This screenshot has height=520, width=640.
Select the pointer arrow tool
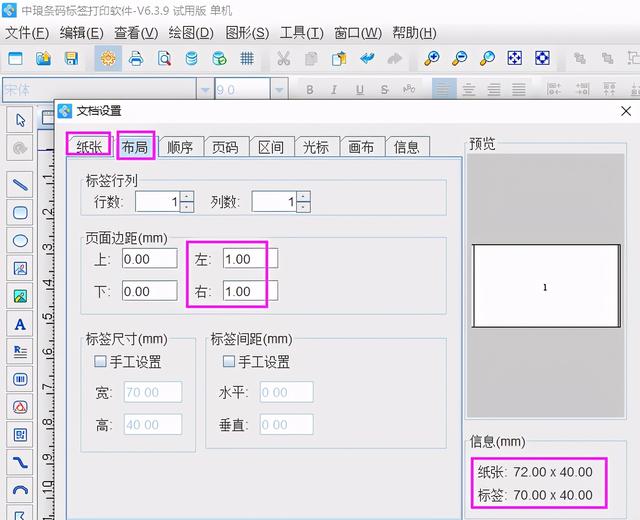tap(20, 120)
